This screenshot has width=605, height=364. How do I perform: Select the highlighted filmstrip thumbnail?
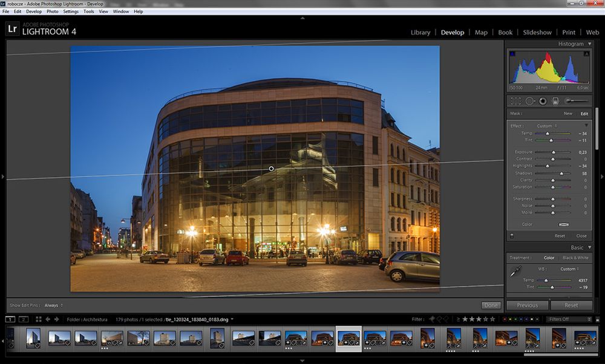[349, 339]
